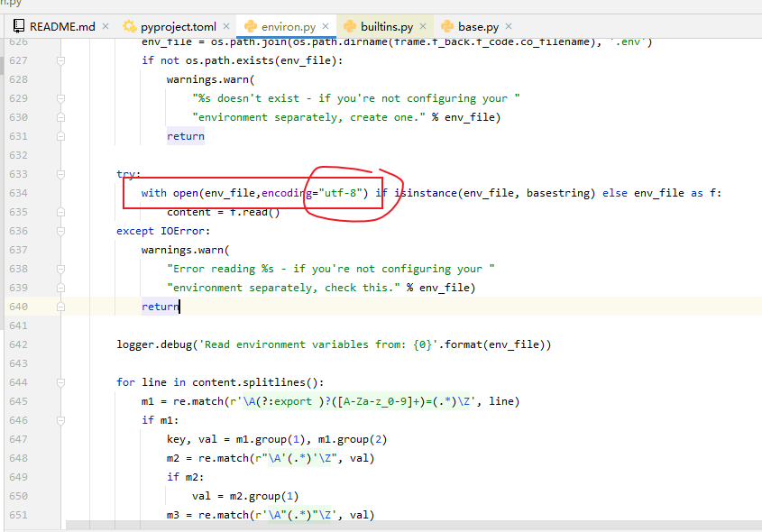
Task: Click 'content.splitlines()' in the for loop
Action: (x=255, y=383)
